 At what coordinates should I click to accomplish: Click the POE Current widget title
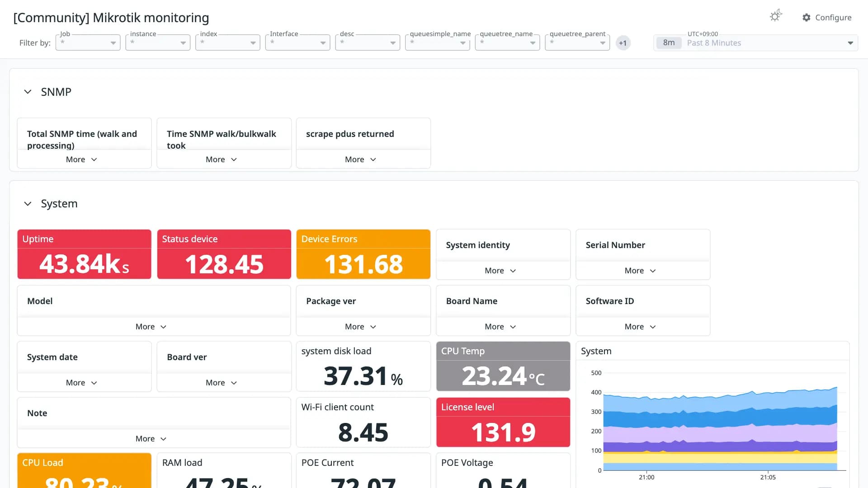327,463
